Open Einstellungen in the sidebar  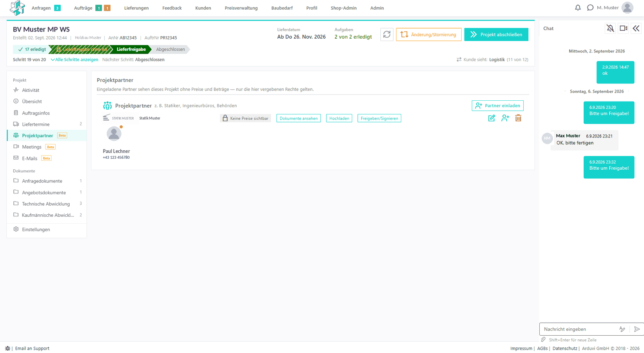[x=47, y=229]
